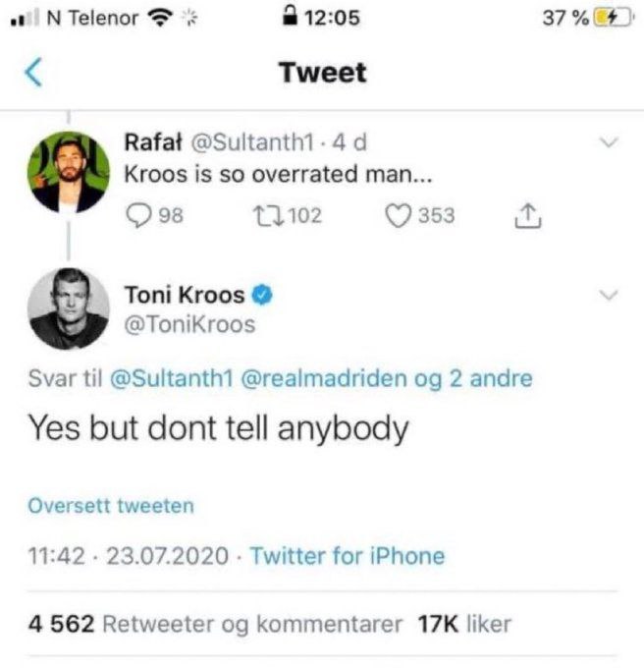Open options chevron on Rafał's tweet
The width and height of the screenshot is (644, 668).
click(x=609, y=144)
